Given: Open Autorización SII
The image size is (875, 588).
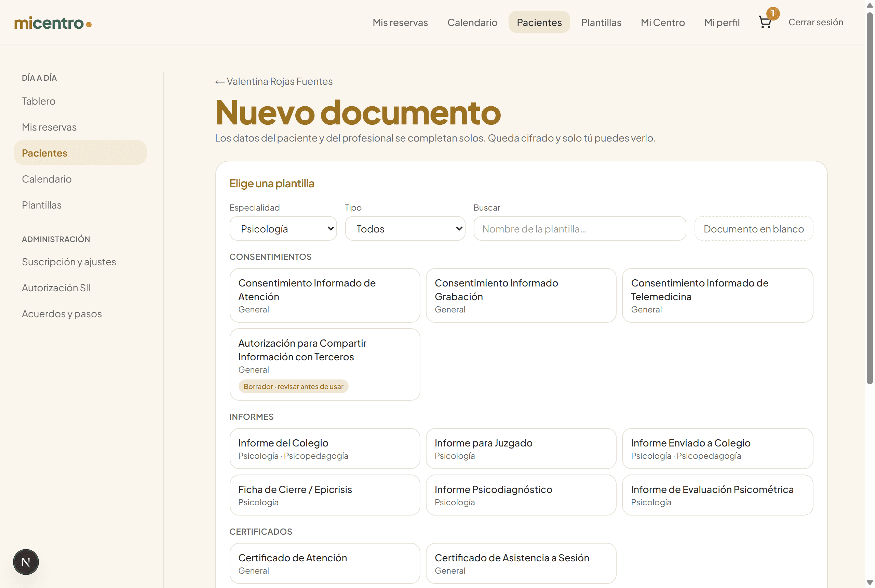Looking at the screenshot, I should (x=80, y=288).
